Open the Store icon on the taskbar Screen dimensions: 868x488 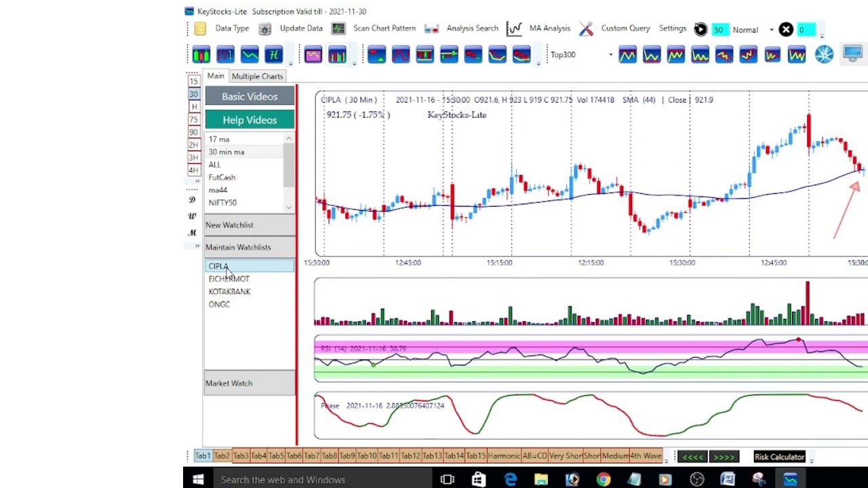coord(479,480)
